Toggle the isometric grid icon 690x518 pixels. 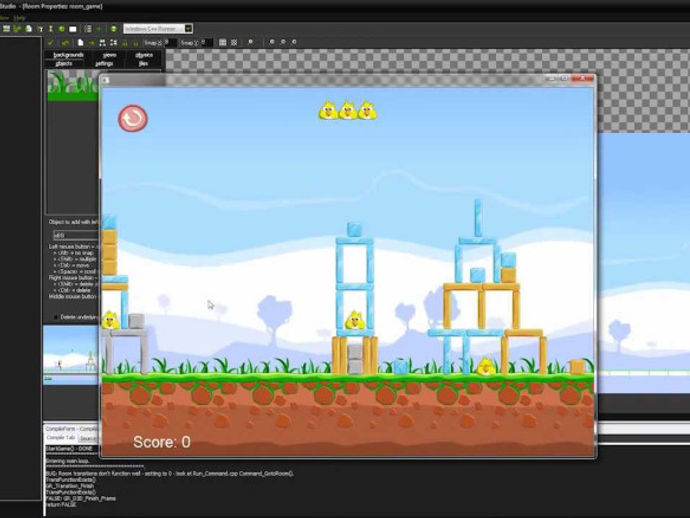[234, 42]
